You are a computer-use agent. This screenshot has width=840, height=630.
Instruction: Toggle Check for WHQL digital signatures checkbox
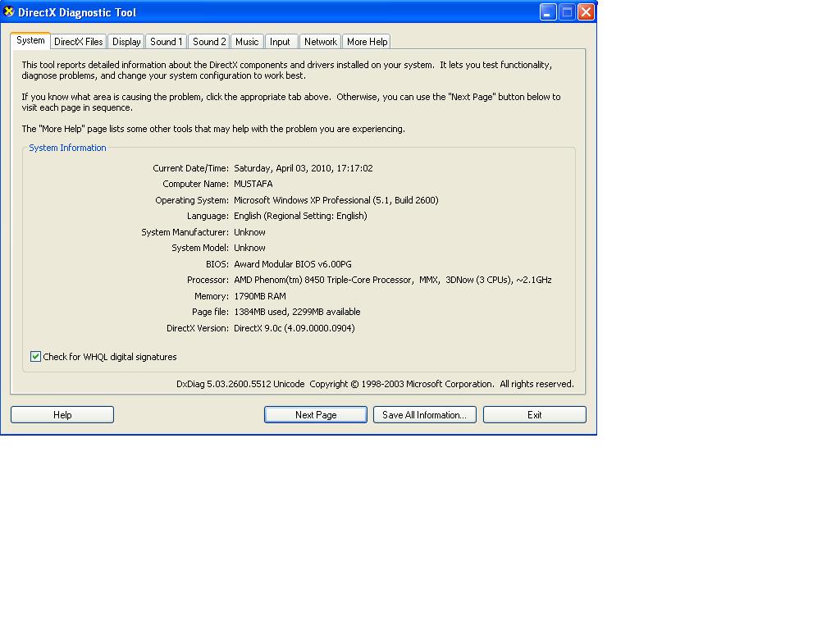(35, 357)
